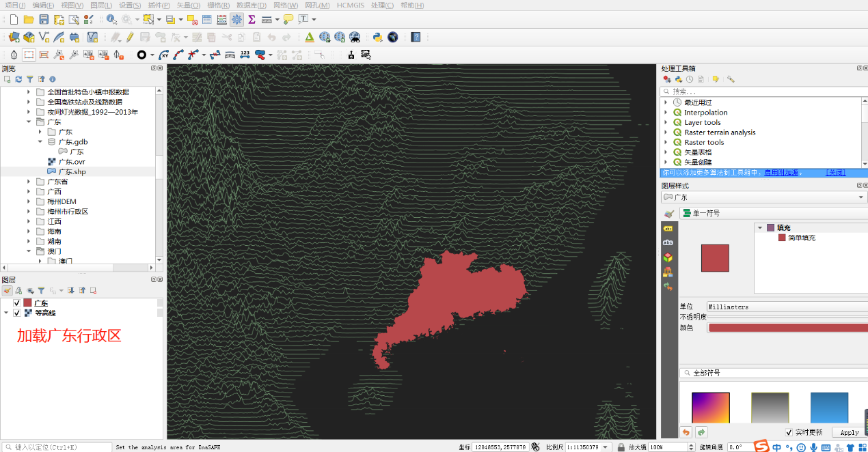The image size is (868, 452).
Task: Open the attribute table icon
Action: pyautogui.click(x=206, y=20)
